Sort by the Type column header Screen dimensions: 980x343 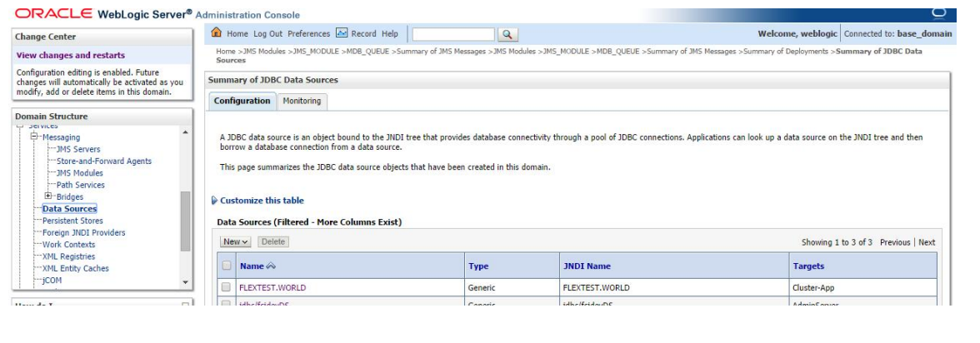tap(478, 266)
